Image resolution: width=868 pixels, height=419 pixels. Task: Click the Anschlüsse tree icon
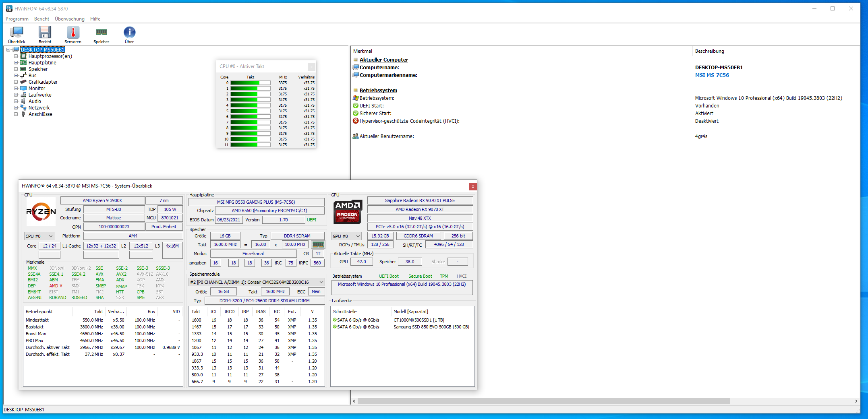click(23, 114)
